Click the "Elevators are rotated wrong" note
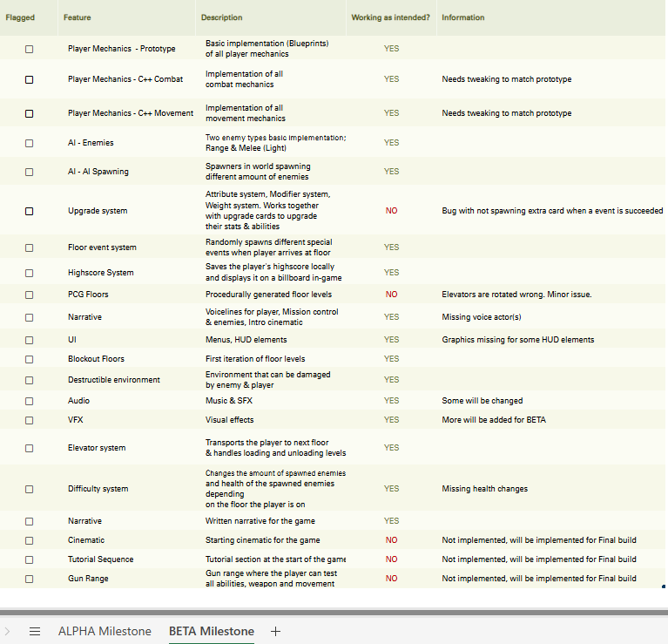668x644 pixels. [x=516, y=295]
